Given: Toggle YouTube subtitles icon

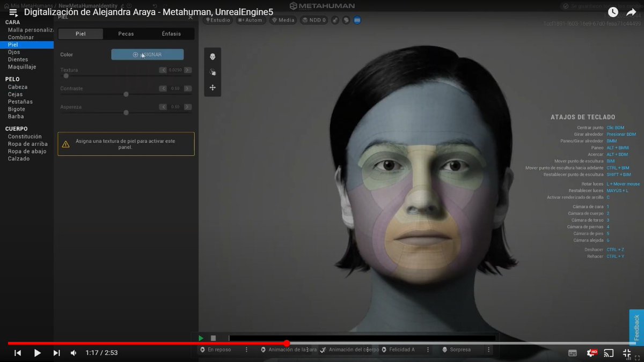Looking at the screenshot, I should point(573,353).
